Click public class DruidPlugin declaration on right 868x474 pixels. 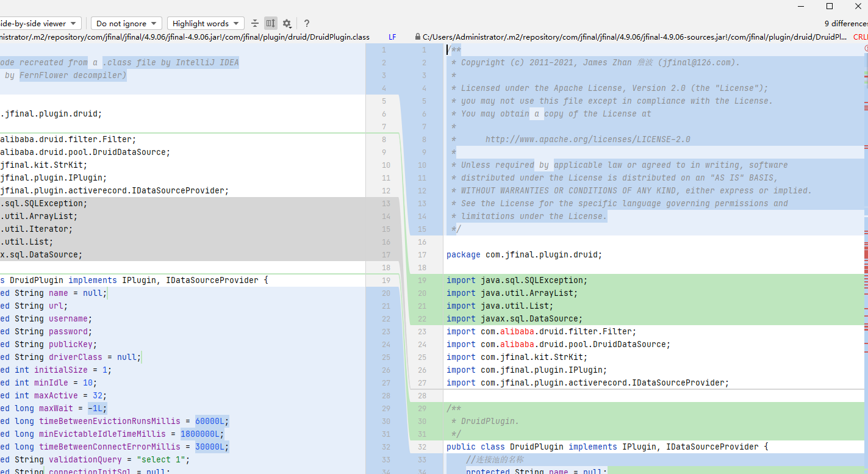click(x=607, y=447)
